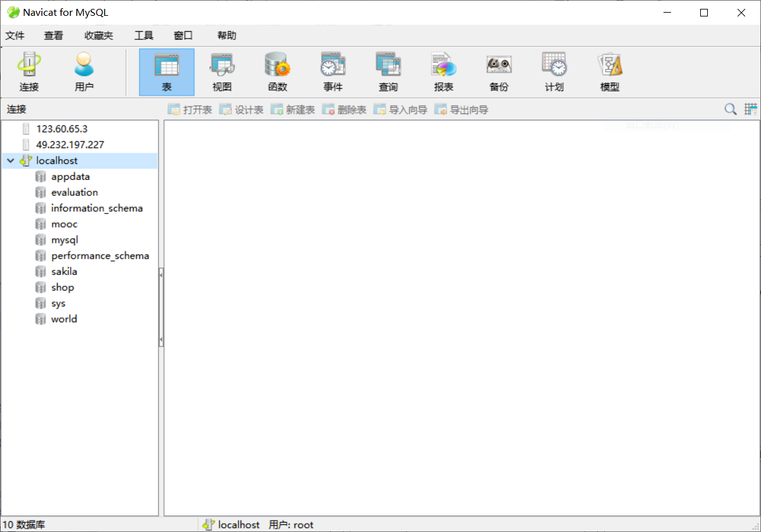
Task: Select the 计划 (Schedule) toolbar icon
Action: point(554,72)
